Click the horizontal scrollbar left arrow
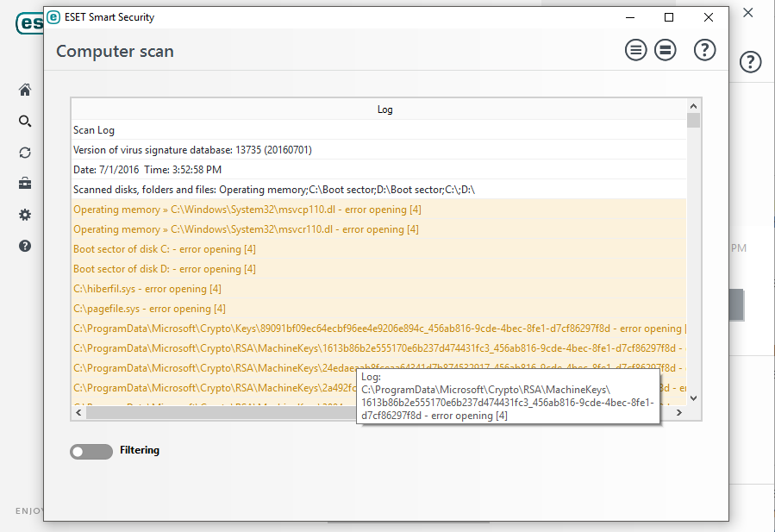The image size is (775, 532). [x=78, y=412]
